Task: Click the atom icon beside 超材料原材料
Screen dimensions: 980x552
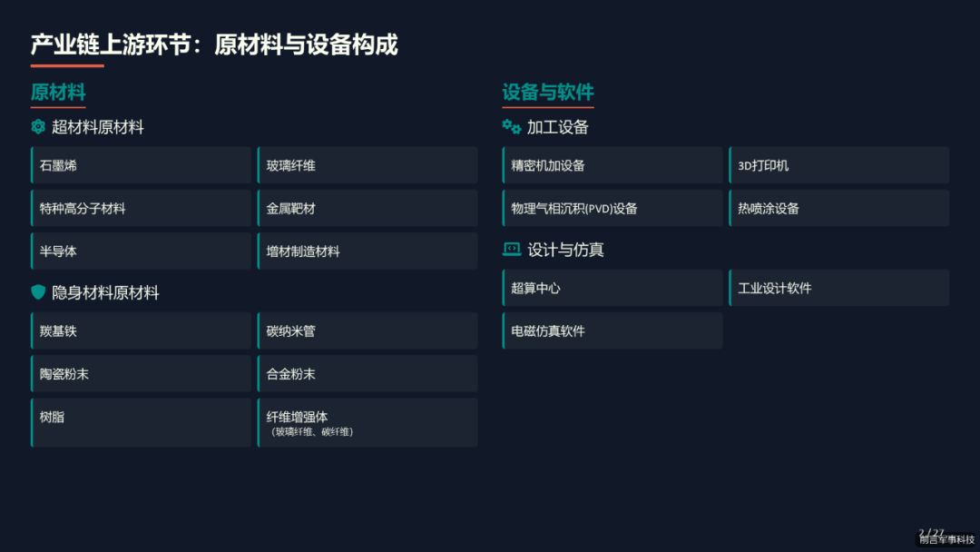Action: (x=38, y=127)
